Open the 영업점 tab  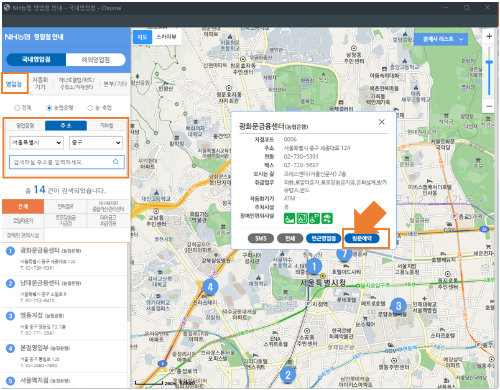click(14, 83)
